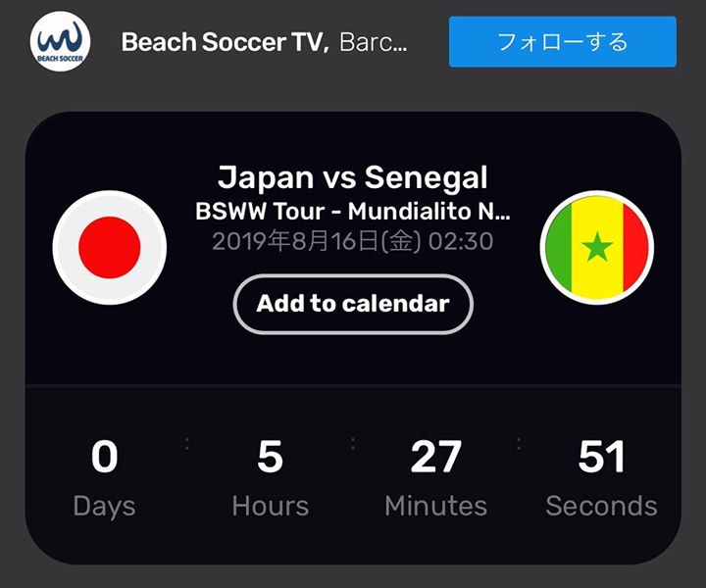Open the Beach Soccer TV channel name

click(x=226, y=42)
